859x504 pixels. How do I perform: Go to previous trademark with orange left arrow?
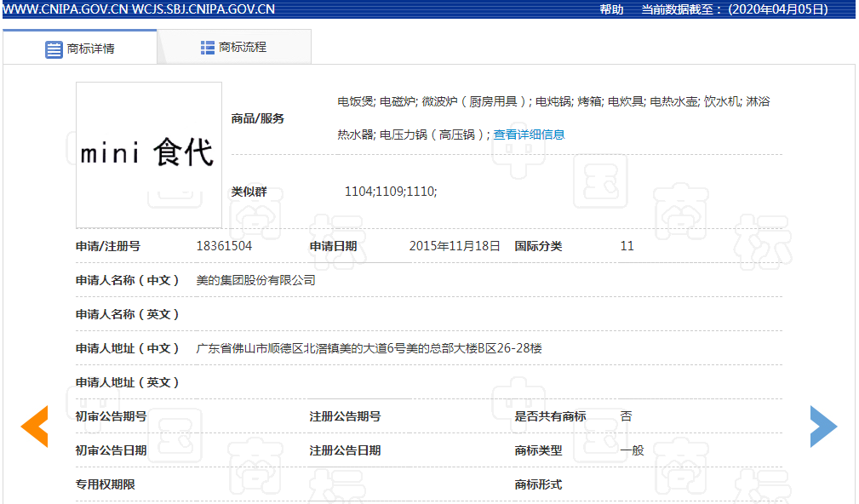(x=35, y=427)
